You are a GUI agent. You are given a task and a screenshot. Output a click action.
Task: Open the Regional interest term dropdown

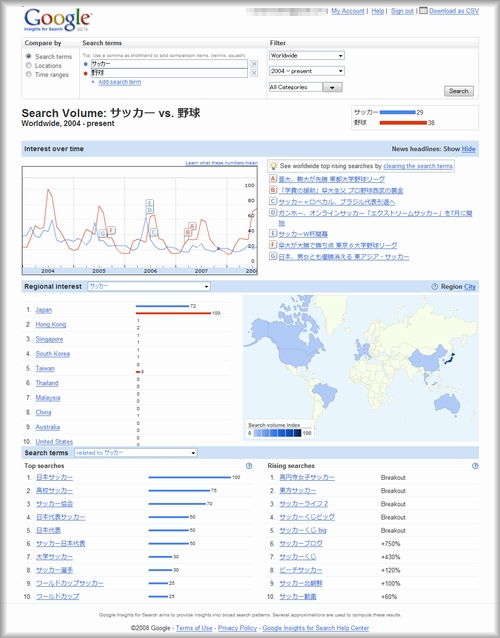tap(149, 286)
